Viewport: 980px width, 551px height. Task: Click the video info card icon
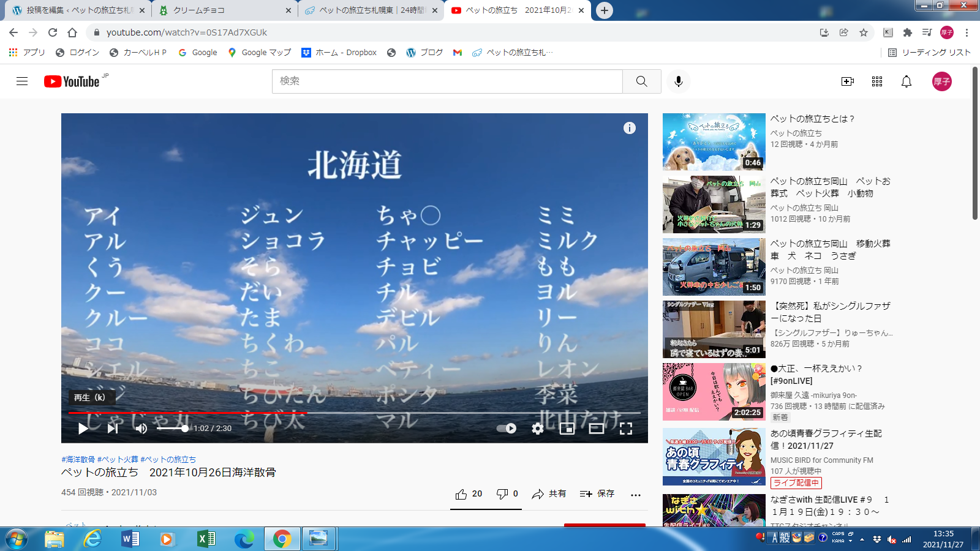point(630,128)
